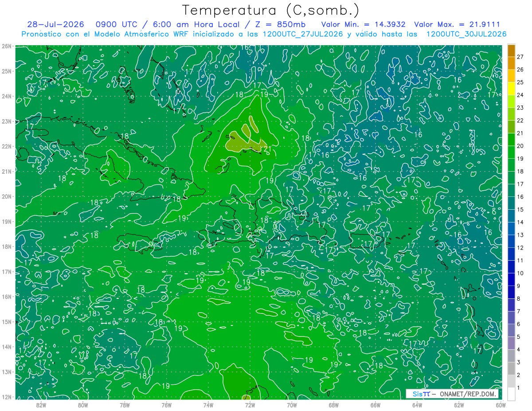Image resolution: width=532 pixels, height=411 pixels.
Task: Click the "25N" latitude axis label
Action: 6,71
